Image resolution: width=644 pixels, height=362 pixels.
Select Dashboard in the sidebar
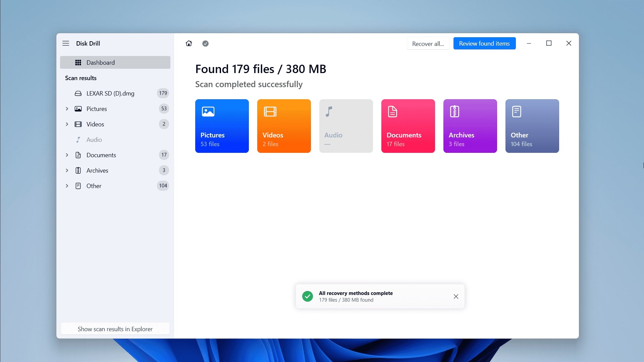tap(115, 62)
